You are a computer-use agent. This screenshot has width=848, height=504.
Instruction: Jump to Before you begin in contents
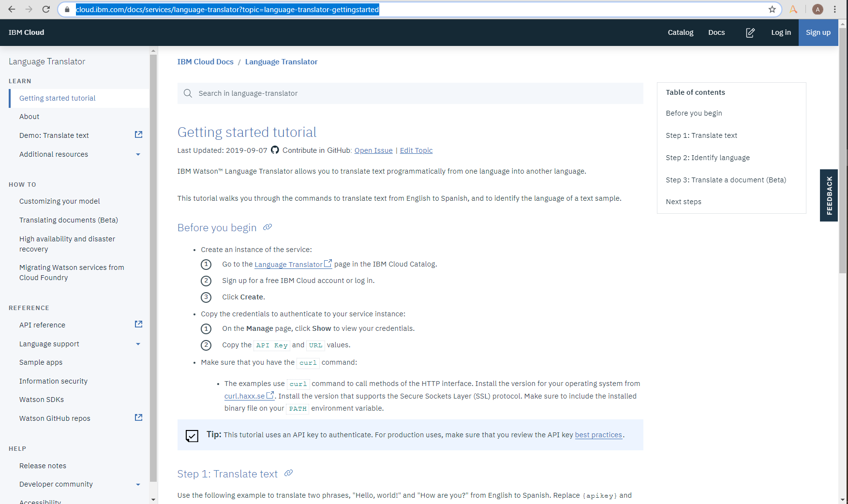(x=694, y=113)
